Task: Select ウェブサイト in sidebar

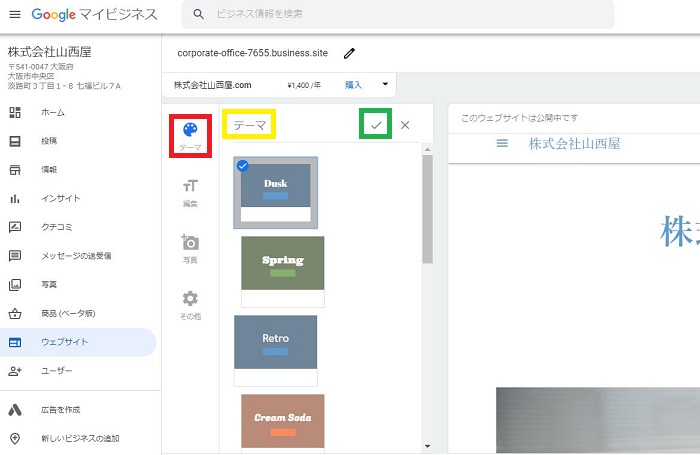Action: (x=78, y=342)
